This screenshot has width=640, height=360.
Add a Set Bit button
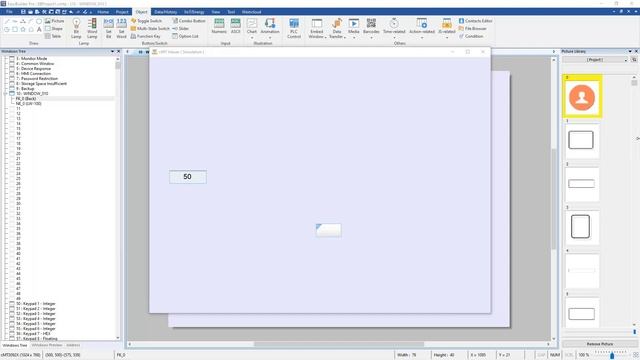(x=109, y=28)
